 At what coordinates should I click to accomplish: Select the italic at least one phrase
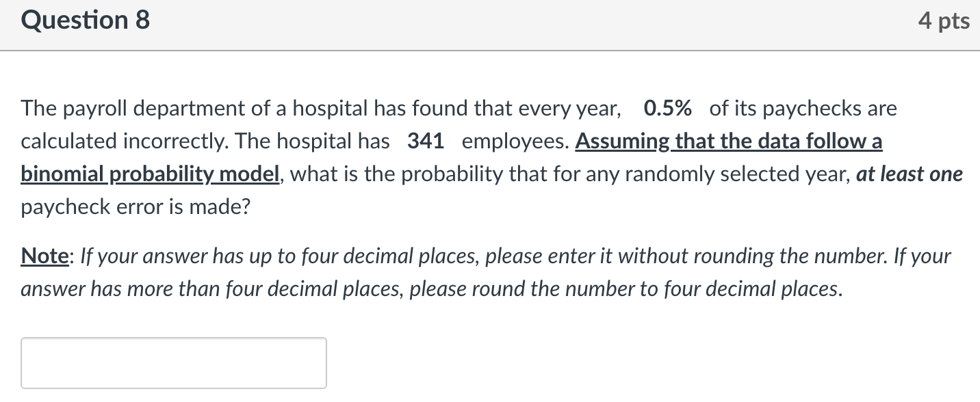click(910, 174)
